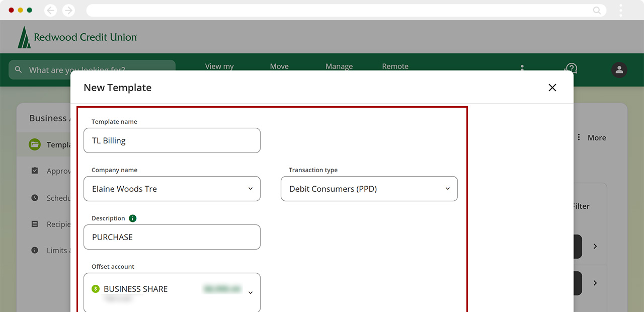Click the What are you looking for search box

92,70
